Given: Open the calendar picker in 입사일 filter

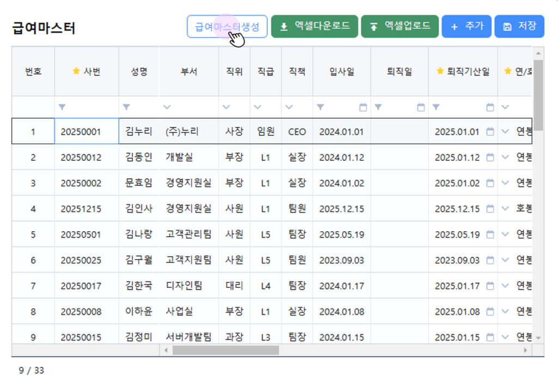Looking at the screenshot, I should coord(363,107).
